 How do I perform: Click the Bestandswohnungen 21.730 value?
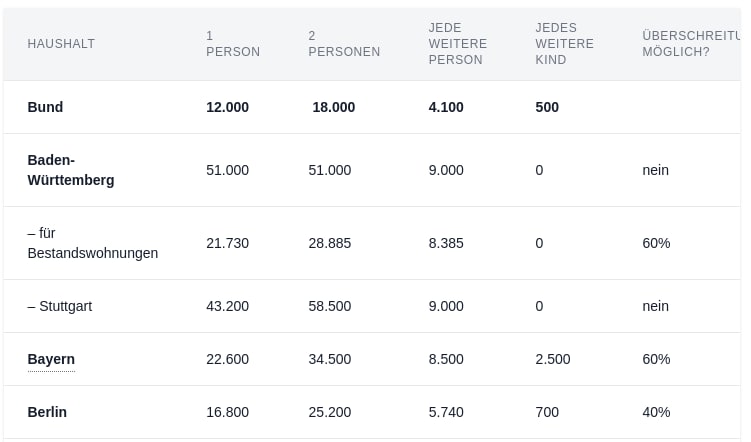pyautogui.click(x=228, y=243)
